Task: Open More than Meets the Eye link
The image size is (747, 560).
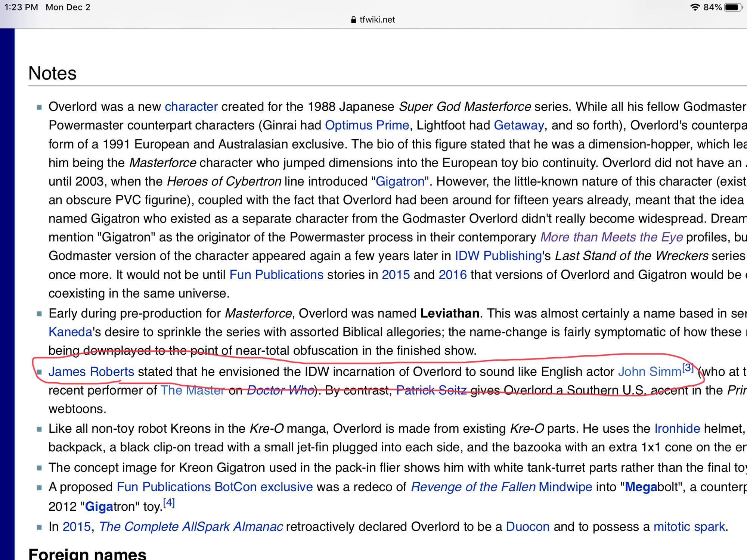Action: (611, 237)
